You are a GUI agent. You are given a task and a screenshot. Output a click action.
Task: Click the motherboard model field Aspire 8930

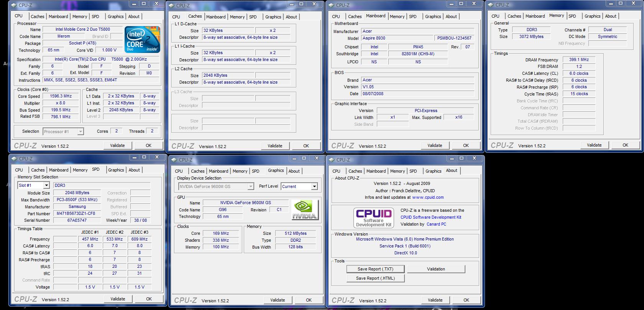pyautogui.click(x=397, y=38)
